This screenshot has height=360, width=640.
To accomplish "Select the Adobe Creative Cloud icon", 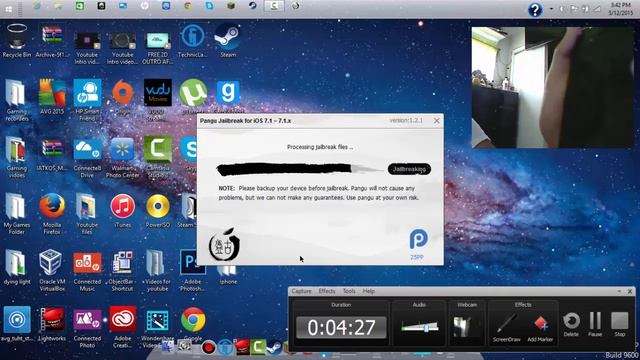I will click(122, 327).
